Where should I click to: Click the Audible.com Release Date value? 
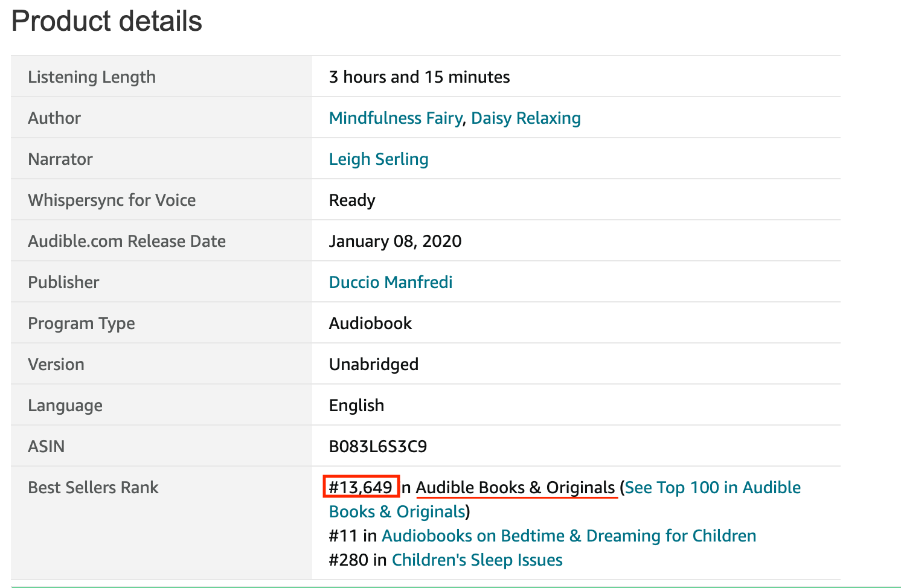click(395, 241)
